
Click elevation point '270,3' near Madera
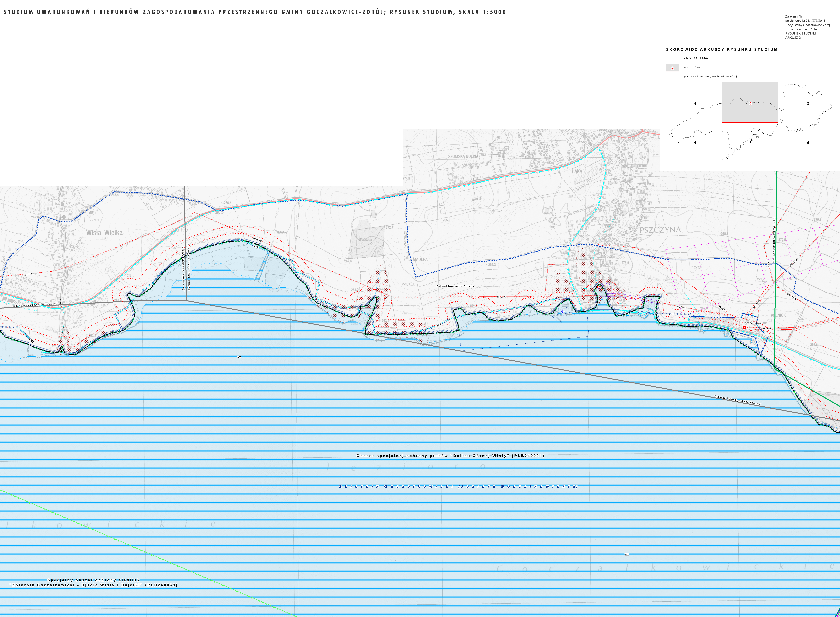coord(406,284)
